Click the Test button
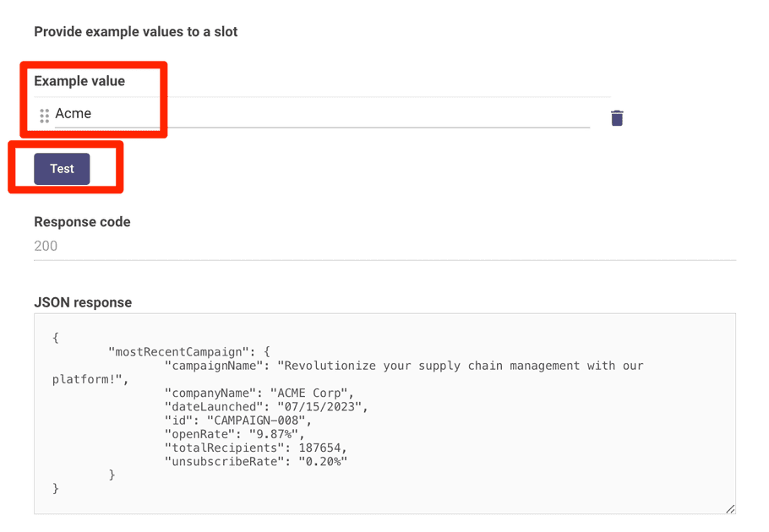Image resolution: width=769 pixels, height=532 pixels. point(62,169)
